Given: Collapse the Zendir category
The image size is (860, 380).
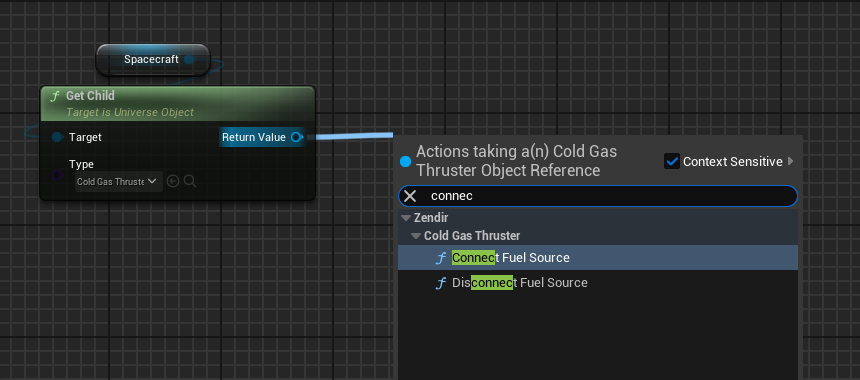Looking at the screenshot, I should pyautogui.click(x=406, y=218).
